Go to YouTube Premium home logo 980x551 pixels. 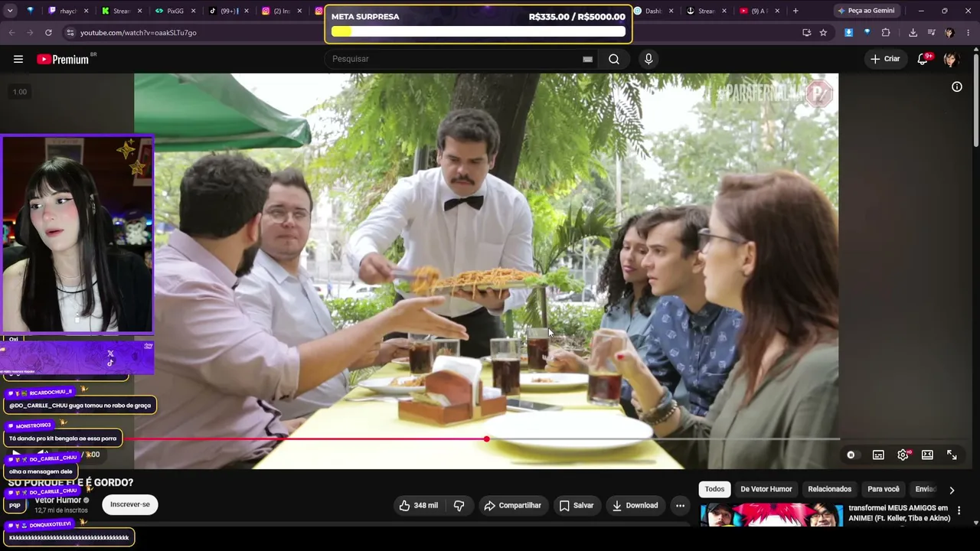coord(63,59)
